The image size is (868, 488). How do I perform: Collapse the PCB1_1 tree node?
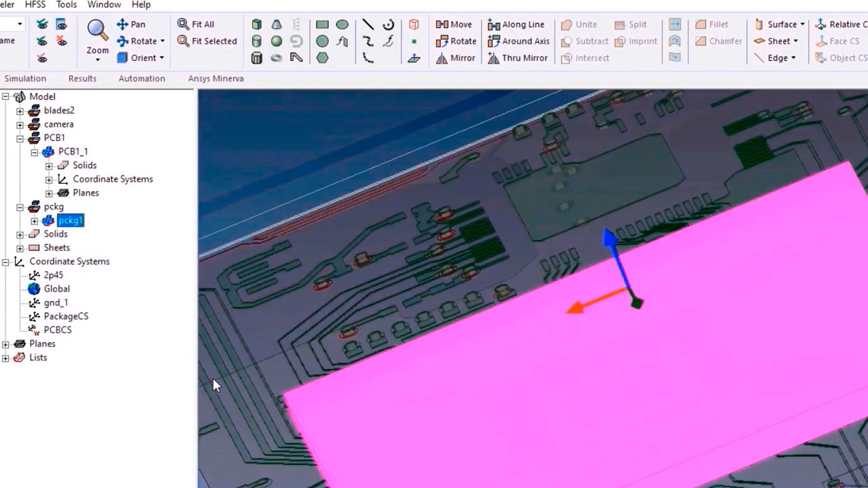[x=35, y=152]
